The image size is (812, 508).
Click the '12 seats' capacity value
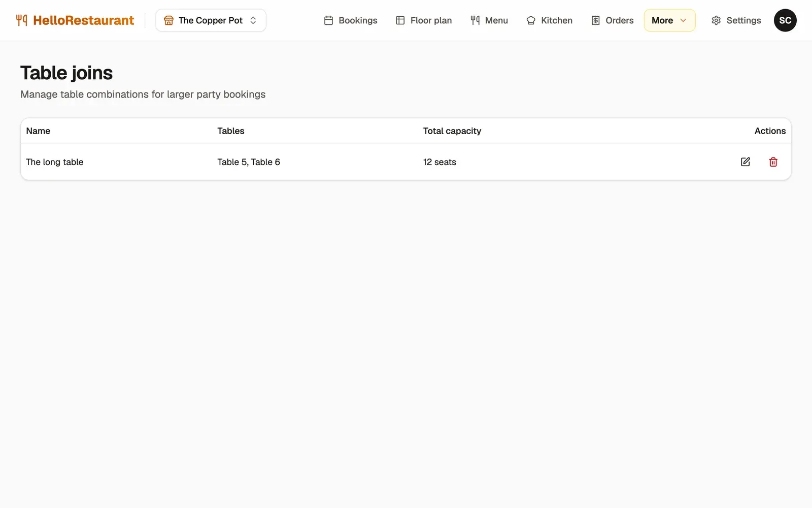point(439,162)
